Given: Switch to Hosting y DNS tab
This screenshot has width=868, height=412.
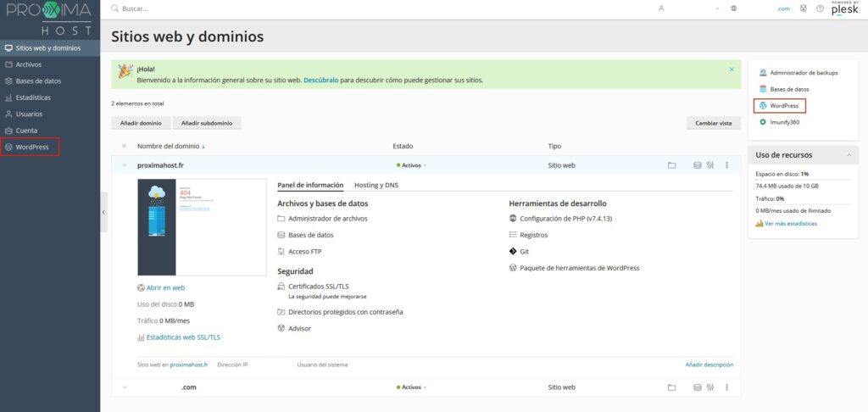Looking at the screenshot, I should point(376,185).
